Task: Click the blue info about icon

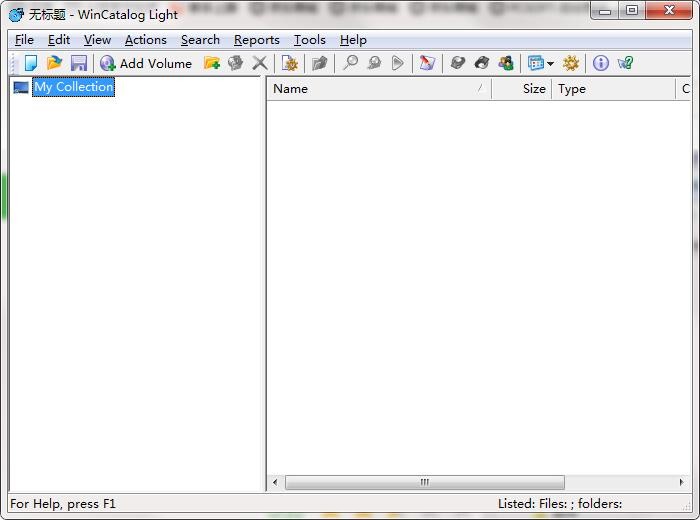Action: (600, 63)
